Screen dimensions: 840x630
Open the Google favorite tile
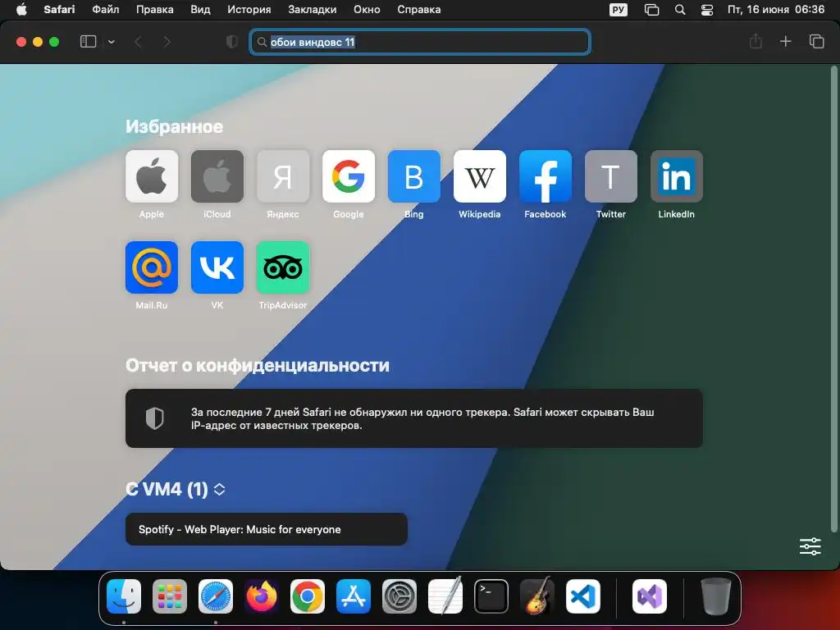pos(348,176)
